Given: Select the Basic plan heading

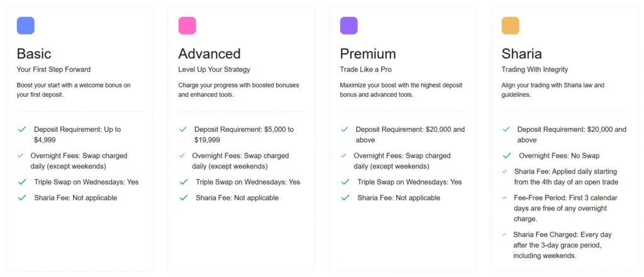Looking at the screenshot, I should (x=34, y=53).
